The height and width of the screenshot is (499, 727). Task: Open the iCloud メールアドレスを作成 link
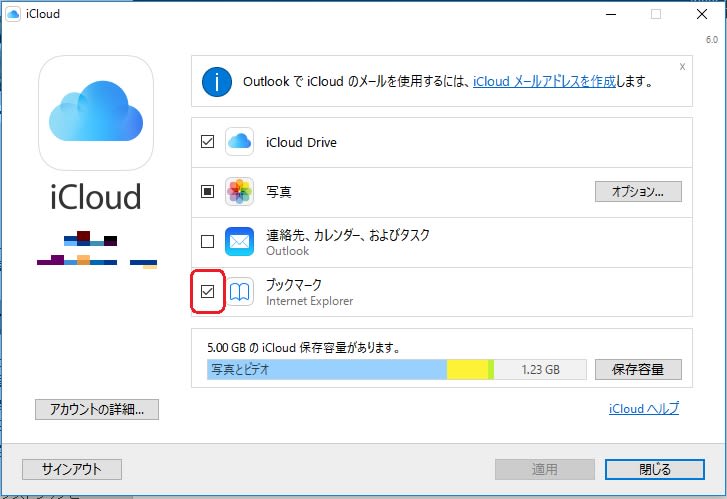click(x=544, y=82)
